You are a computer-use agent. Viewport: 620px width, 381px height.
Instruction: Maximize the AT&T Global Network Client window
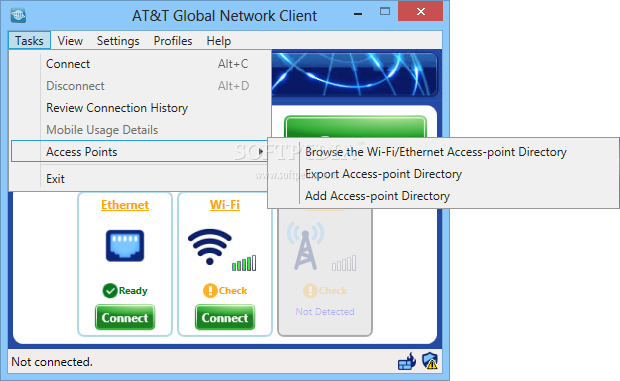click(385, 12)
